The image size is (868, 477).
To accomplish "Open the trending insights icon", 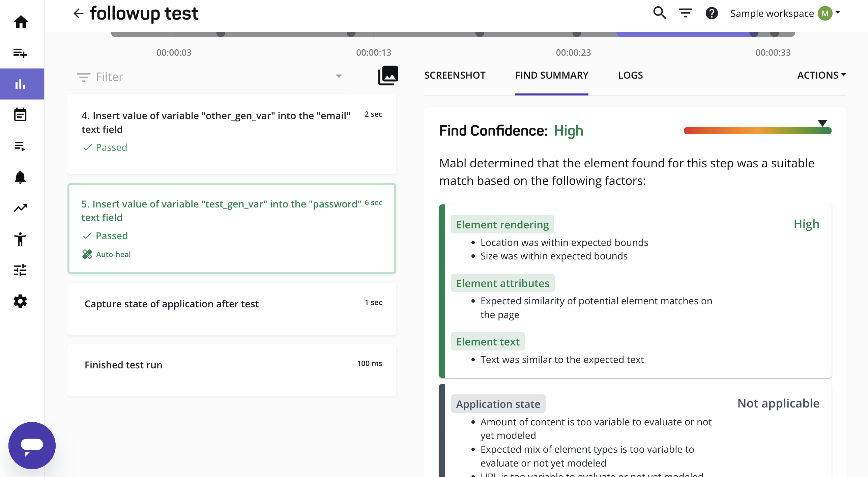I will [x=20, y=208].
